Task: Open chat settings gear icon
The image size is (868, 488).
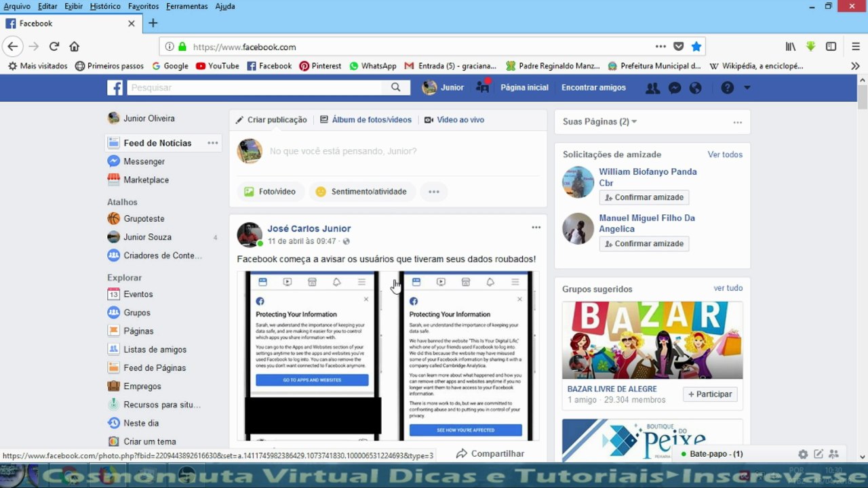Action: [x=803, y=454]
